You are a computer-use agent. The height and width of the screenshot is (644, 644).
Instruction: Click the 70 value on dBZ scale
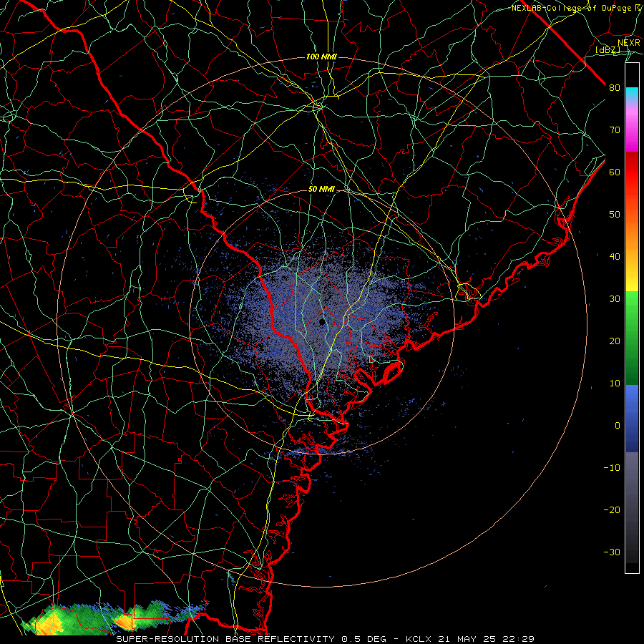tap(615, 130)
